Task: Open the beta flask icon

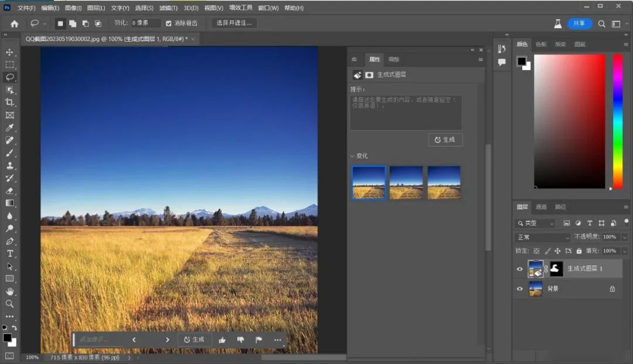Action: (x=558, y=24)
